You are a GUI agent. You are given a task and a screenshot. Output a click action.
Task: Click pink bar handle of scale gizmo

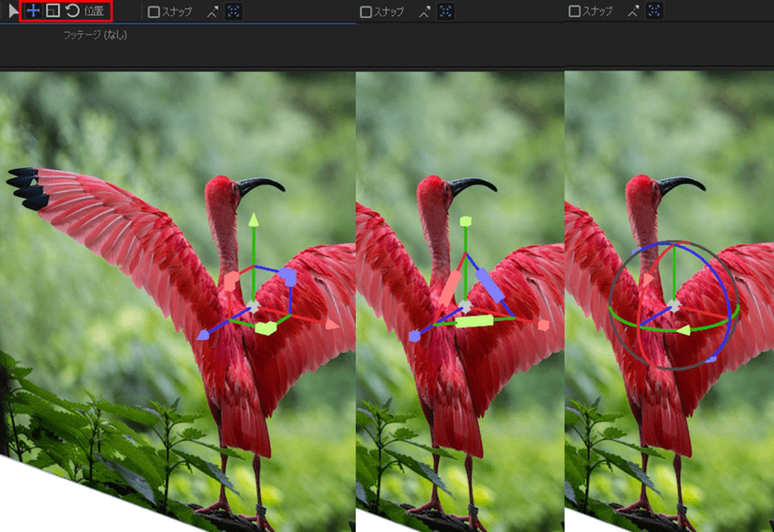coord(450,288)
